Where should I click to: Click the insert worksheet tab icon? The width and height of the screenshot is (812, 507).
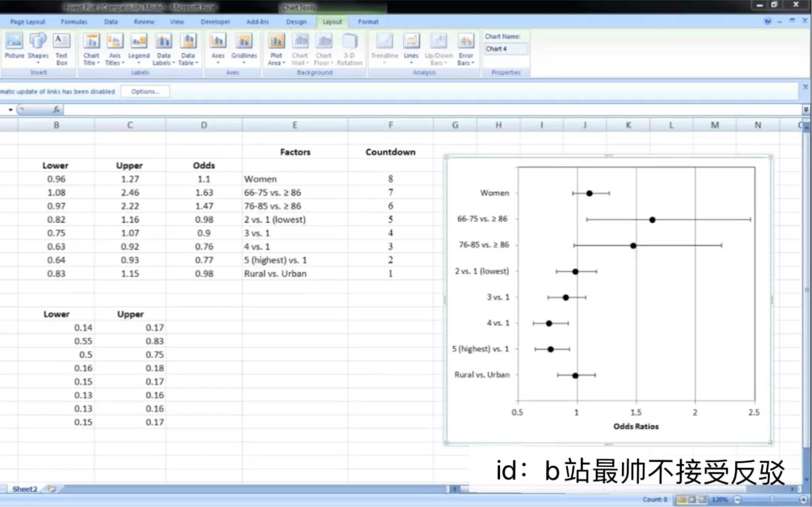(x=50, y=489)
